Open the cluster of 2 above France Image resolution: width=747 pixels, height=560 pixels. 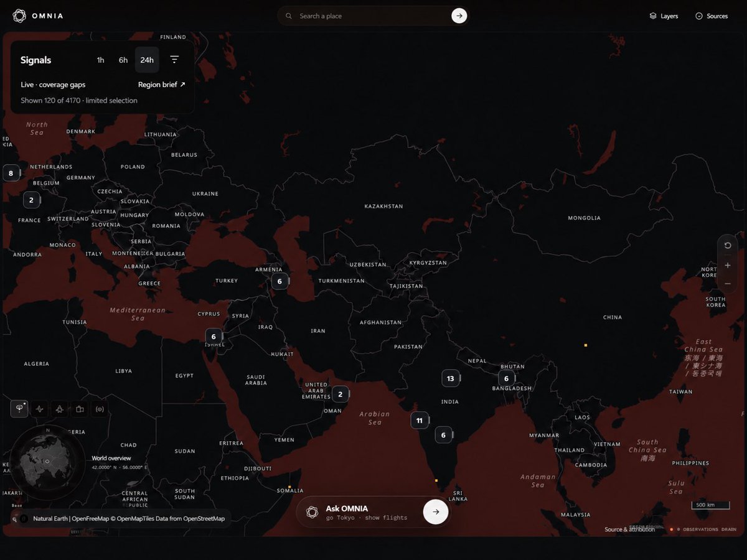pyautogui.click(x=32, y=200)
